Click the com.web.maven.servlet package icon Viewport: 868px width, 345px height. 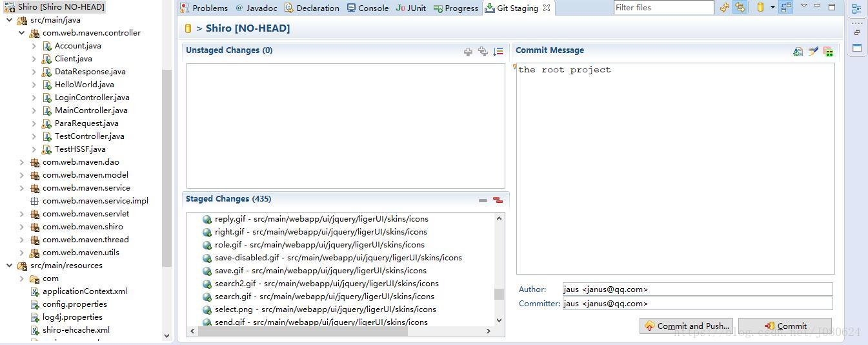tap(35, 214)
